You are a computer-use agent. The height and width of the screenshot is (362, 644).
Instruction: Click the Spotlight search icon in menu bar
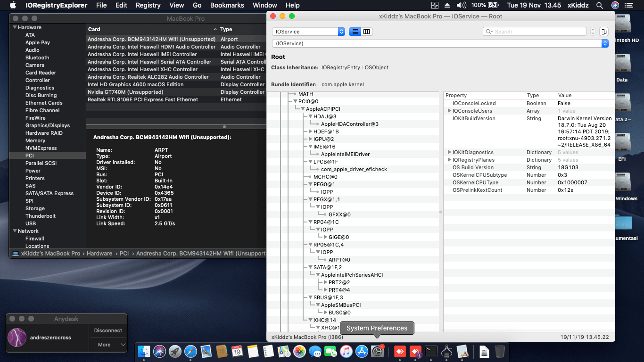[600, 5]
